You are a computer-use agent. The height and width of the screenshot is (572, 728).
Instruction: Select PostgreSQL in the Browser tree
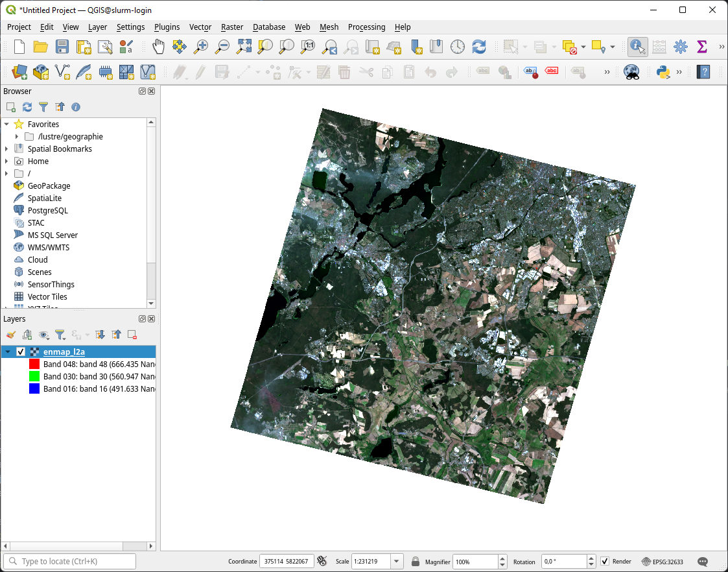point(48,210)
